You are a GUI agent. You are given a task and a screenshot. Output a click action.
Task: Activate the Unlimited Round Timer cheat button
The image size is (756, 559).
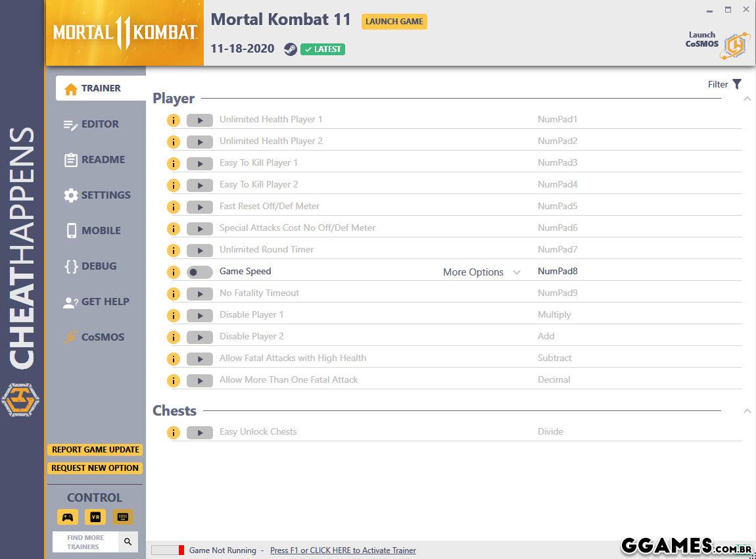[199, 251]
